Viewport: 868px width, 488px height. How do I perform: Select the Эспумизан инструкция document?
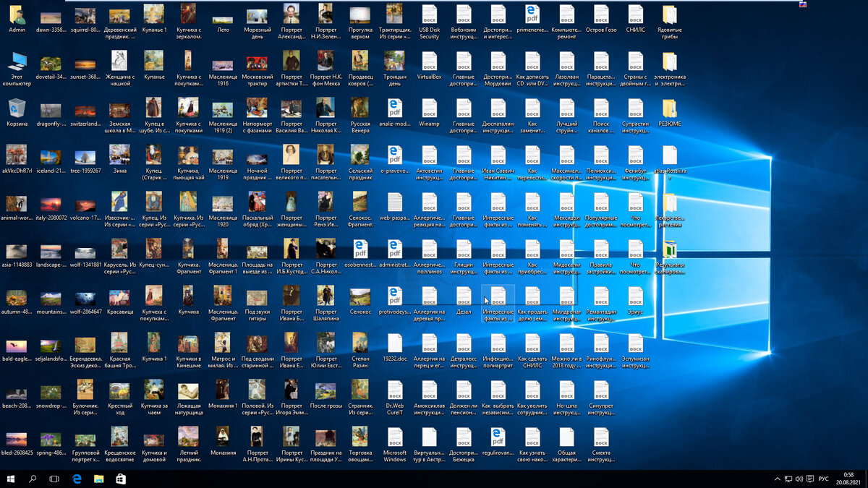(x=635, y=343)
